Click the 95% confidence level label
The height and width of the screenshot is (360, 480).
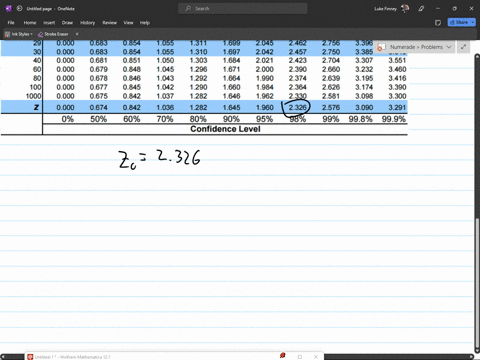[264, 119]
